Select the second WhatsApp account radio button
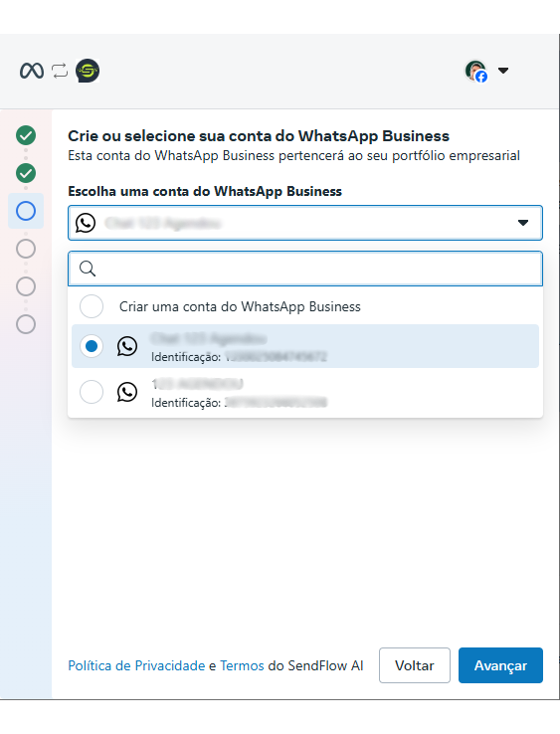This screenshot has width=560, height=734. pyautogui.click(x=92, y=392)
